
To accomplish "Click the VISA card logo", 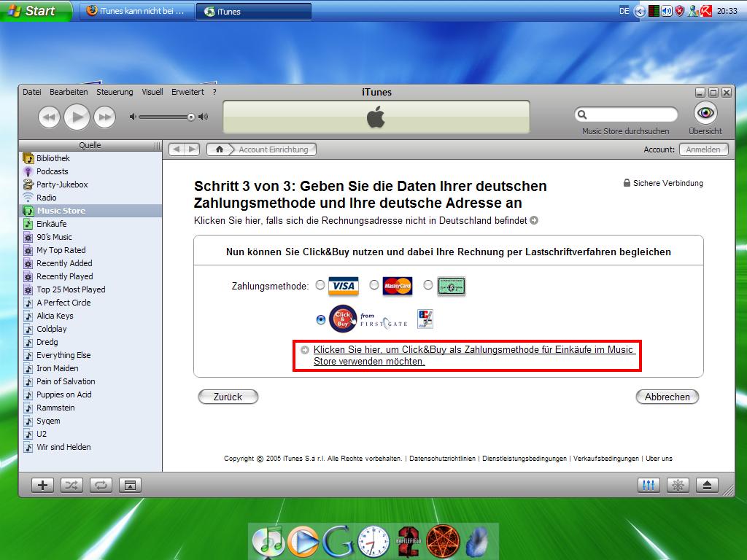I will 344,286.
